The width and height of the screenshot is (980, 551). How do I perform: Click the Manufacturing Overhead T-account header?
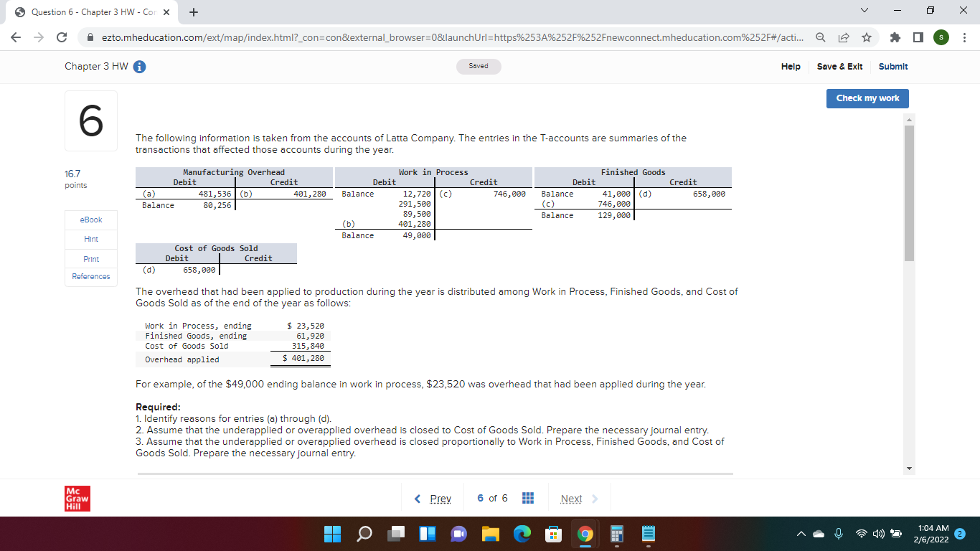(x=234, y=172)
